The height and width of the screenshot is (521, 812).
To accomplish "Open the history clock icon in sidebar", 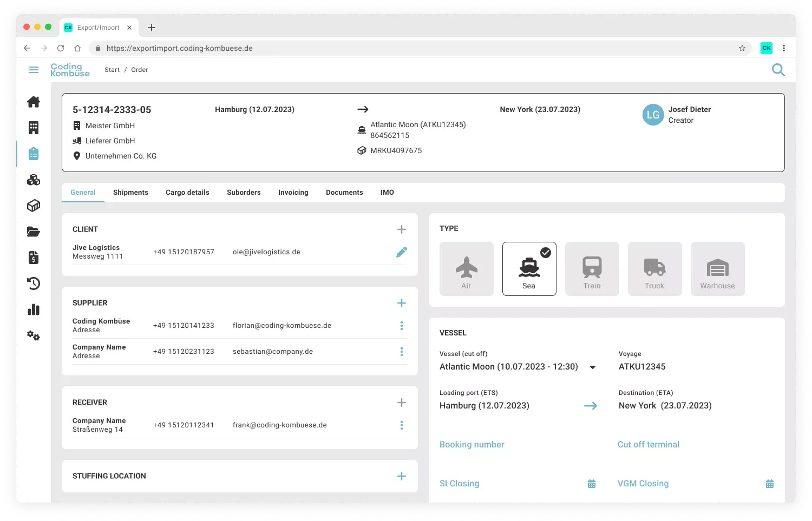I will tap(34, 283).
